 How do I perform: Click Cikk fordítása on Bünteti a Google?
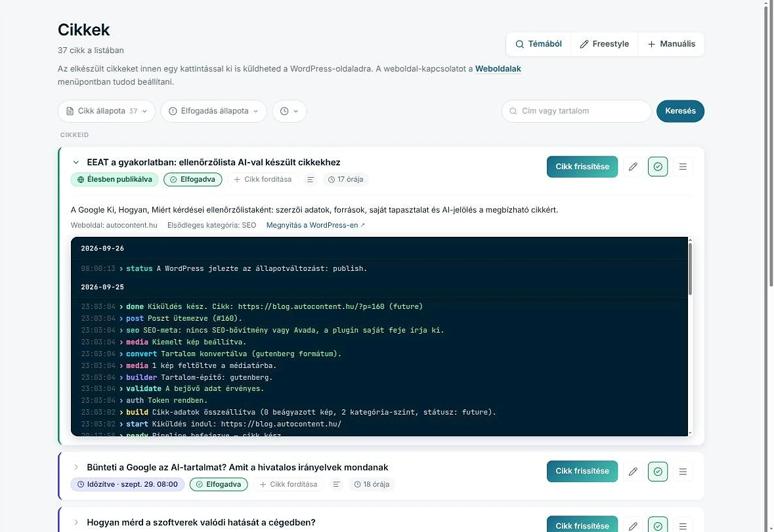tap(288, 484)
